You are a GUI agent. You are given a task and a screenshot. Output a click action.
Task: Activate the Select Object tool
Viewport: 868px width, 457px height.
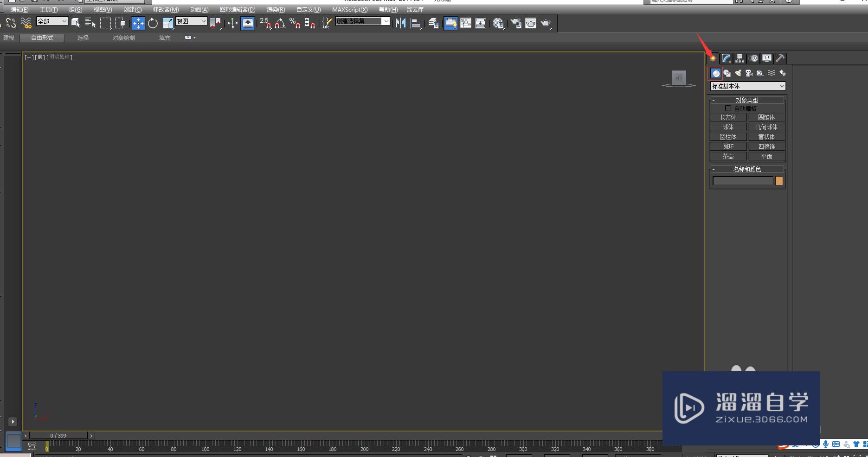[76, 23]
